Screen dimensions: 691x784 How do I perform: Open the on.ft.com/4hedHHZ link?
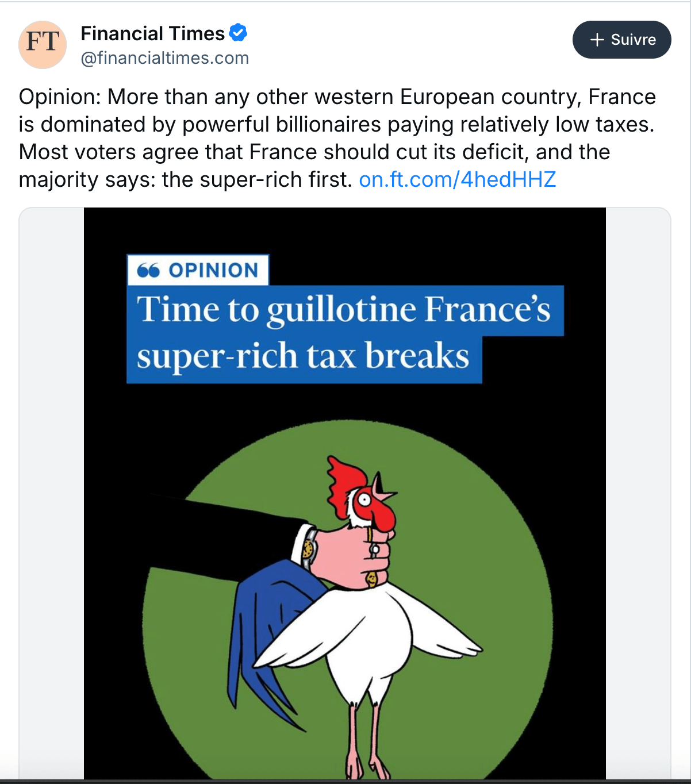pyautogui.click(x=457, y=180)
